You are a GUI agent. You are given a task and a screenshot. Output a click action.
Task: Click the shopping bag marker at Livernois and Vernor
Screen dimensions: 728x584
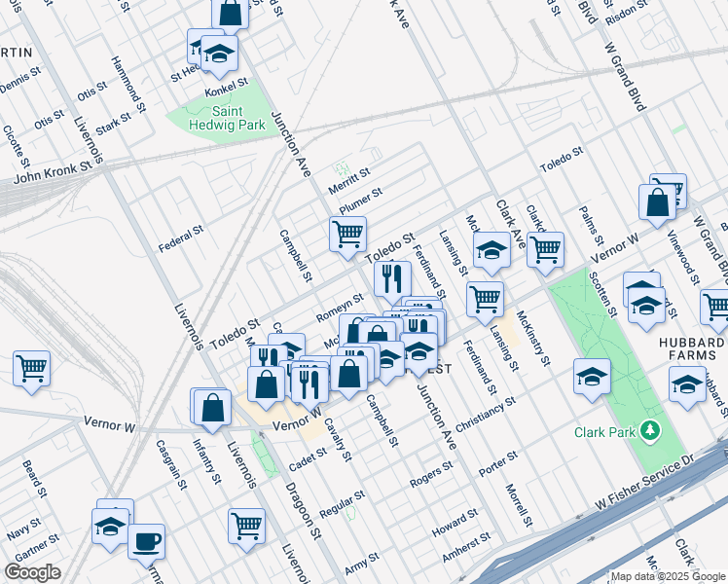pos(212,409)
